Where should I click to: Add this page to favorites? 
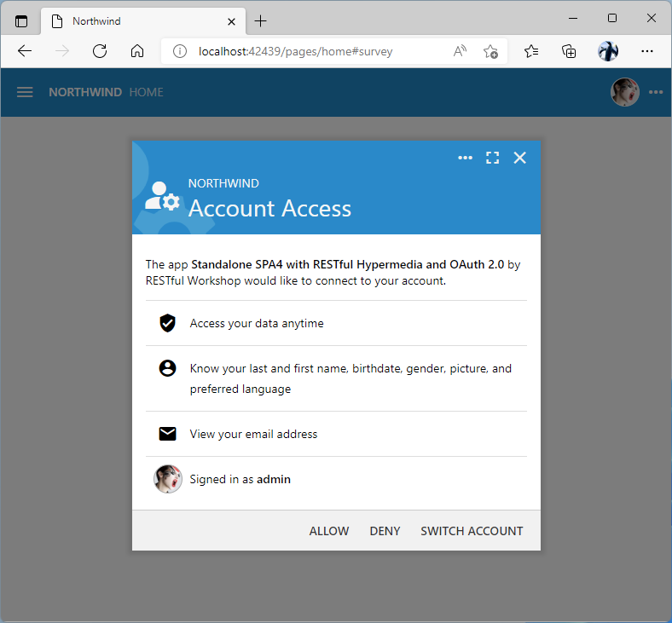490,51
